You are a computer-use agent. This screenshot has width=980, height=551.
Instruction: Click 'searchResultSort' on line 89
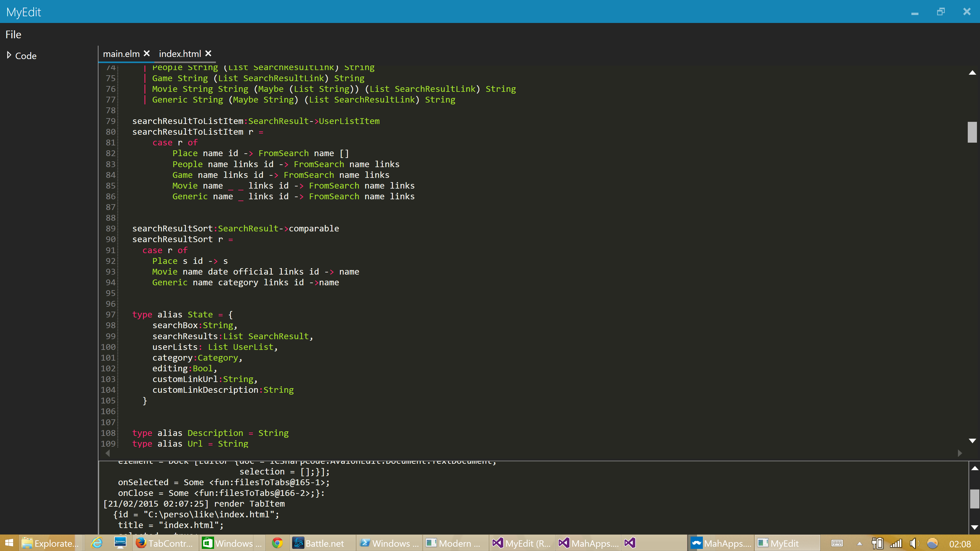pyautogui.click(x=172, y=229)
